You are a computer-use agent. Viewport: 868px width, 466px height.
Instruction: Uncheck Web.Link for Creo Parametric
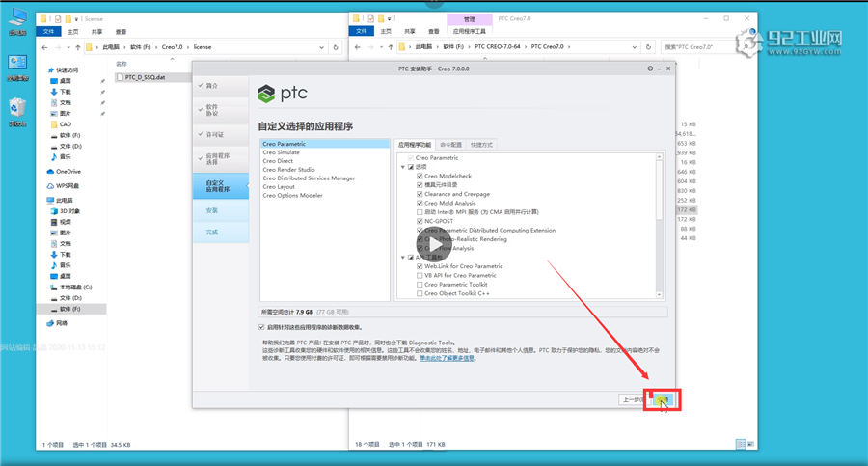click(420, 266)
